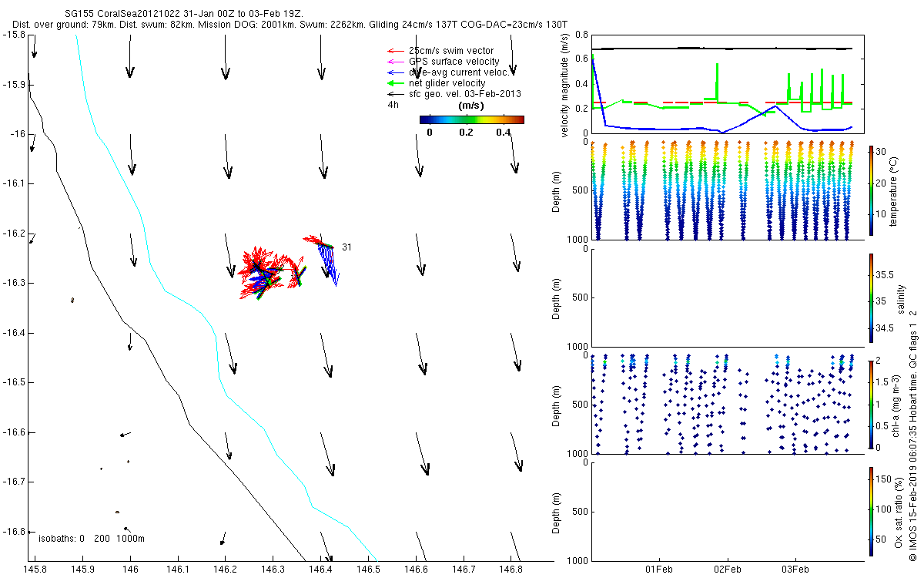Click the '30' tick on the temperature colorbar
The image size is (924, 578).
pos(882,152)
